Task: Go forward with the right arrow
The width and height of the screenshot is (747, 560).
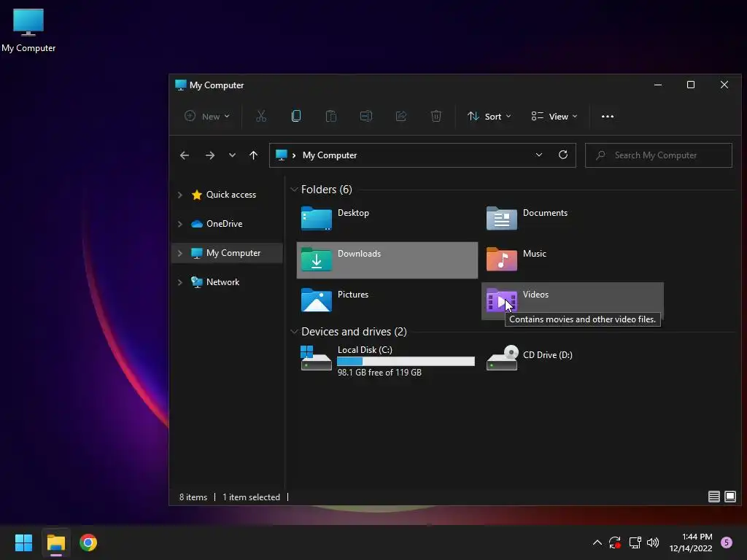Action: pyautogui.click(x=209, y=155)
